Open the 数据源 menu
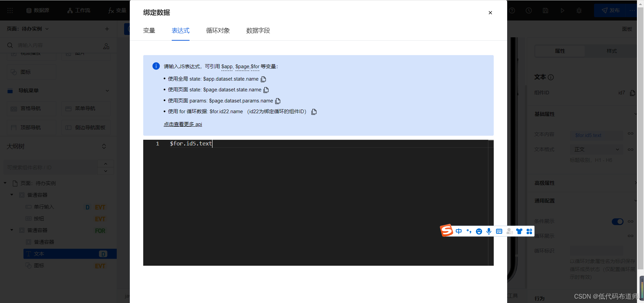 click(38, 10)
